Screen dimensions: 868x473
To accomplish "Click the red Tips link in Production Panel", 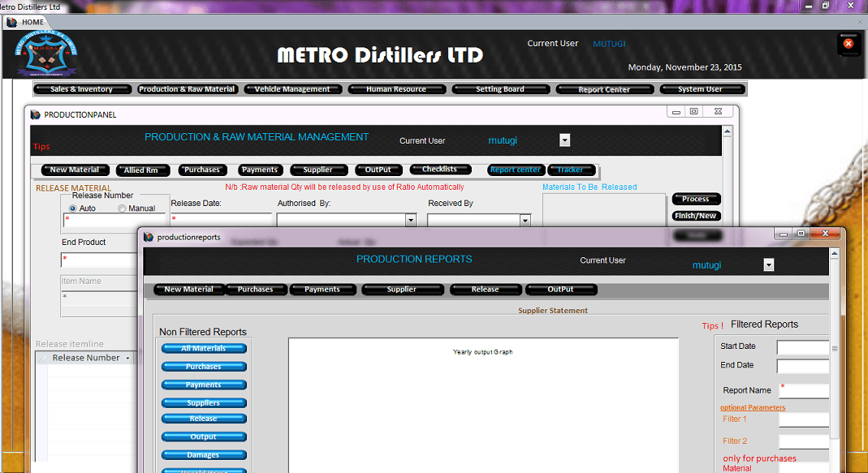I will [x=41, y=147].
